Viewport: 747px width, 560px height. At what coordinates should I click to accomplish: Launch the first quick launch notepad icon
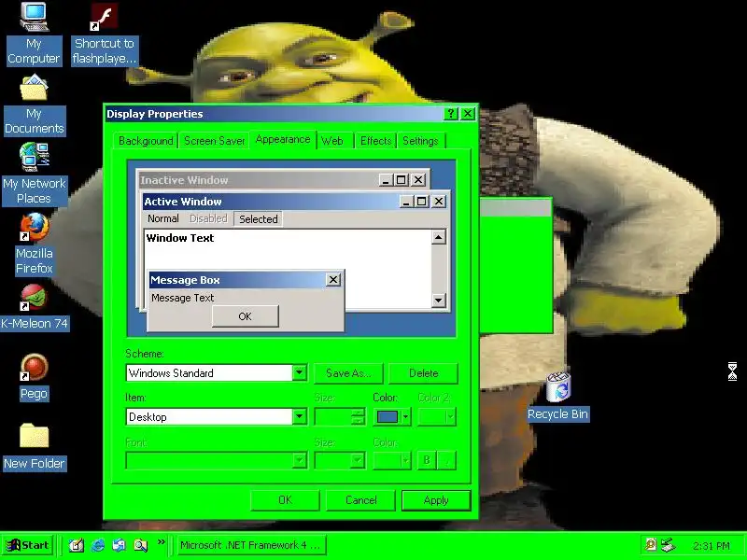[77, 545]
